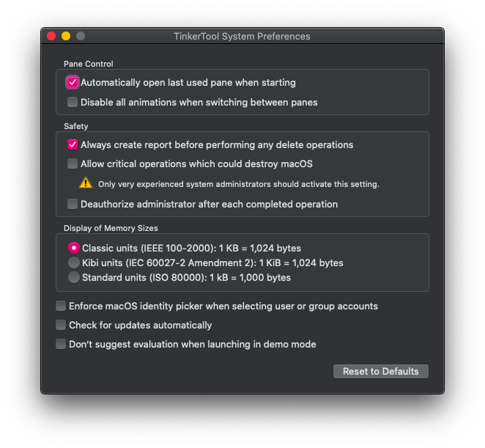Check deauthorize administrator after each completed operation
Viewport: 485px width, 448px height.
click(x=73, y=205)
